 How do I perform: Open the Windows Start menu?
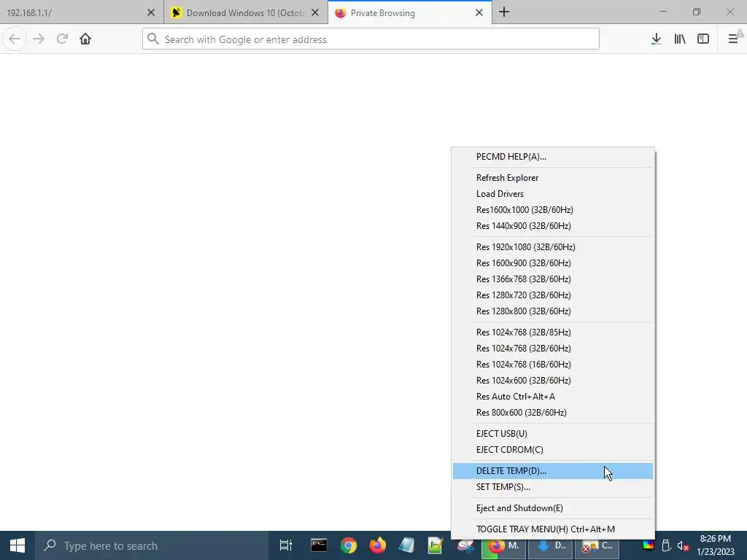tap(18, 545)
